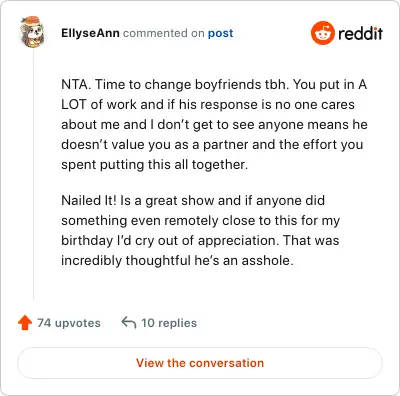Click the word "birthday" in the second paragraph
Image resolution: width=400 pixels, height=396 pixels.
87,241
